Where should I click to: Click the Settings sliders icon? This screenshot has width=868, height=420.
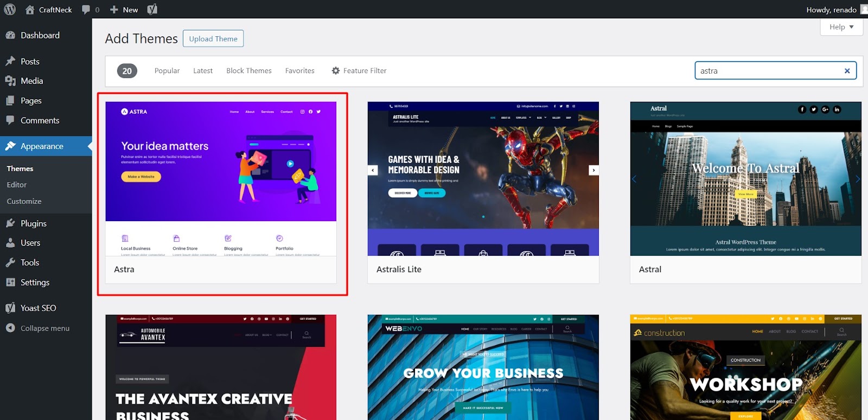pos(10,282)
